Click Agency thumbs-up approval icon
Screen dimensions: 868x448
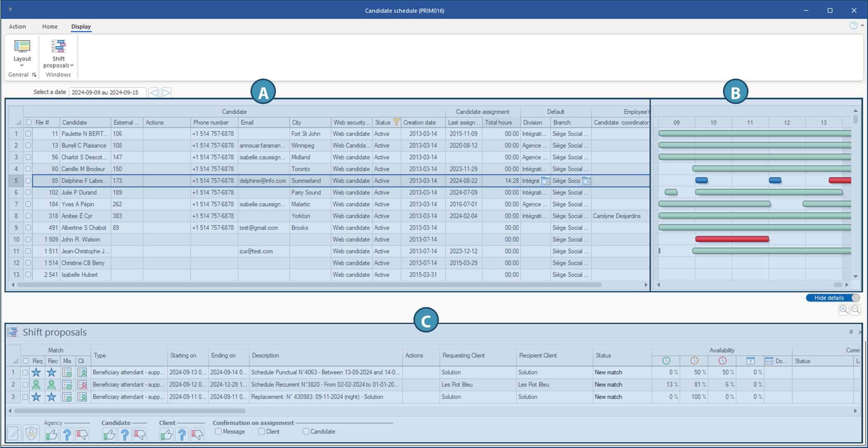pos(52,434)
